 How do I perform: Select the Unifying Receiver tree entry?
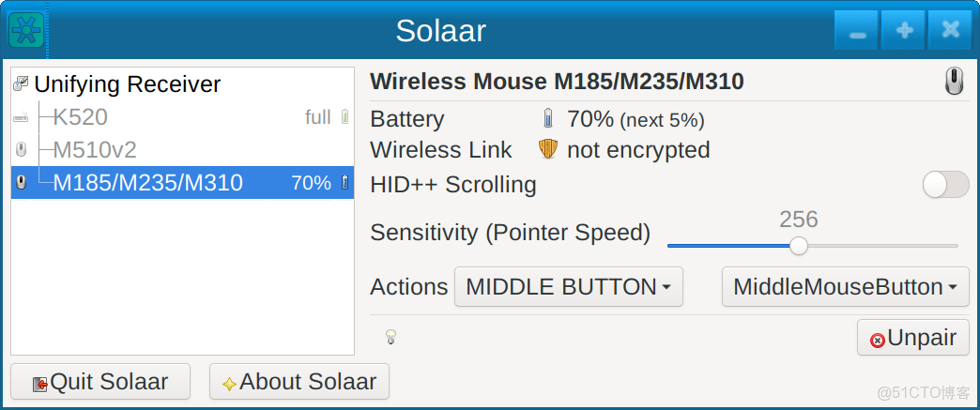[x=127, y=84]
